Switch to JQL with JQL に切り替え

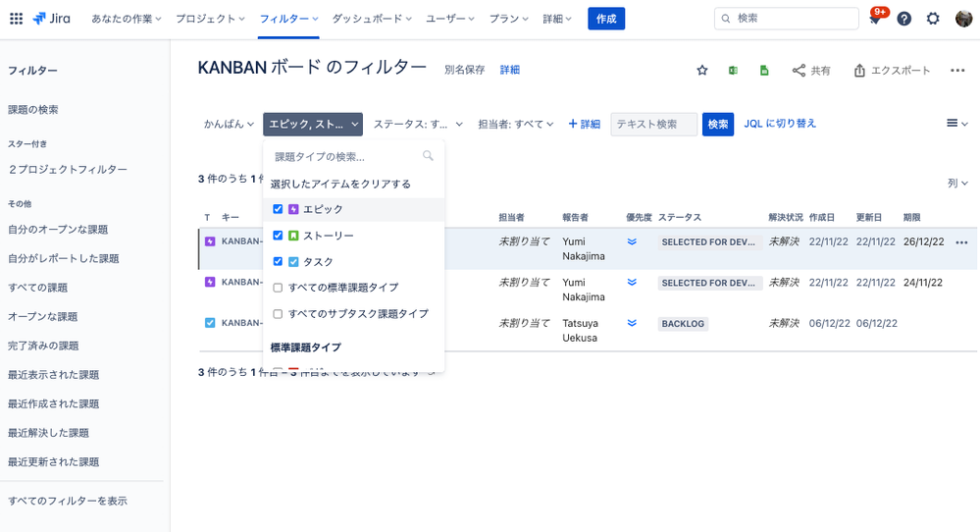click(780, 123)
